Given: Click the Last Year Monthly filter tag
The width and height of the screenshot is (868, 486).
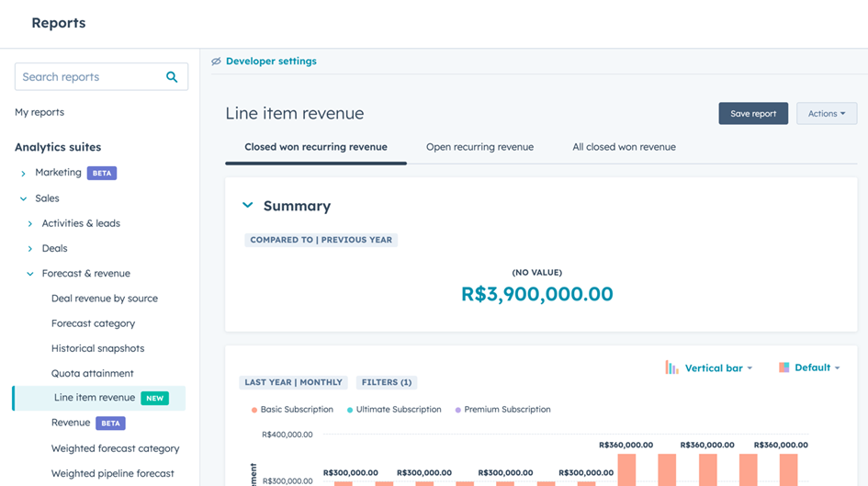Looking at the screenshot, I should click(x=293, y=382).
